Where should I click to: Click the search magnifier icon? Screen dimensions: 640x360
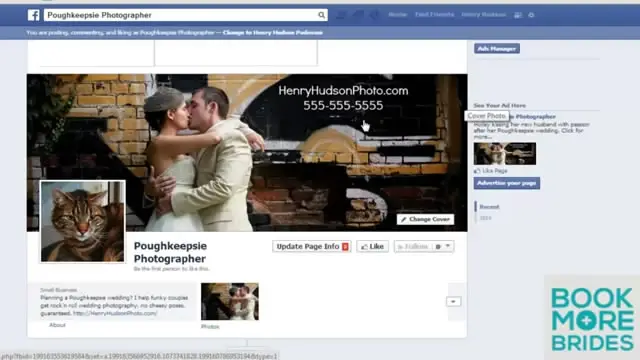[322, 15]
